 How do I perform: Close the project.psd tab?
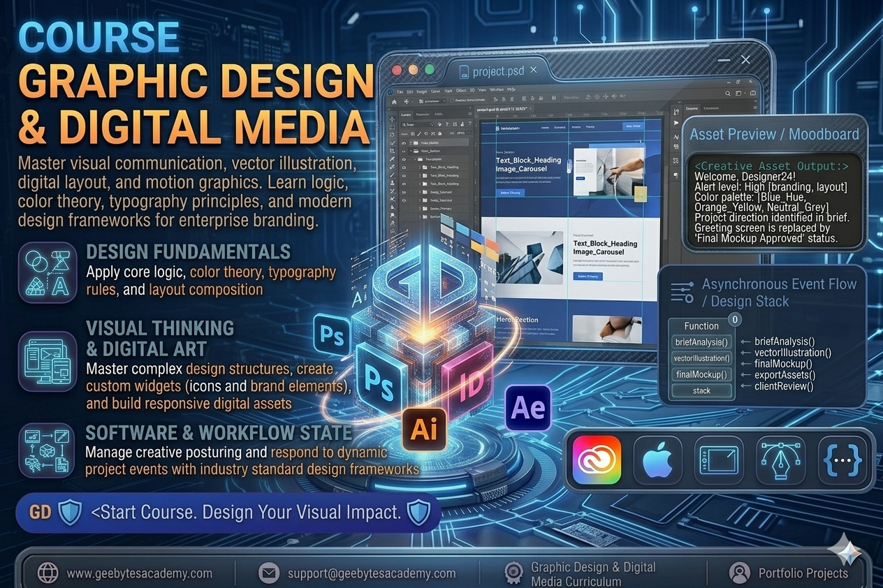point(534,71)
